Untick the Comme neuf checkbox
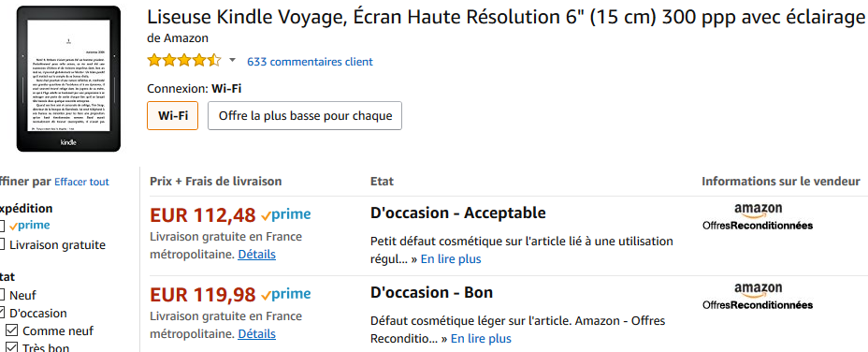 [x=11, y=330]
